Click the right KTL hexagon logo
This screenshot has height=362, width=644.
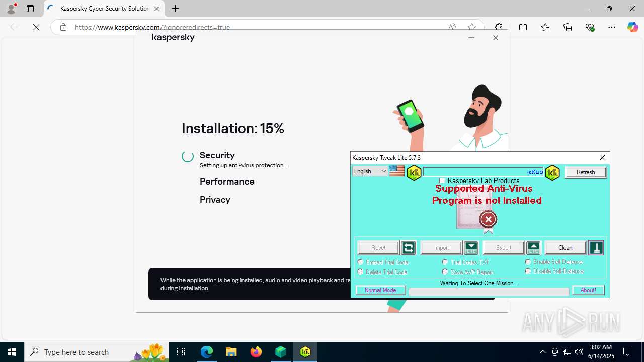point(552,173)
